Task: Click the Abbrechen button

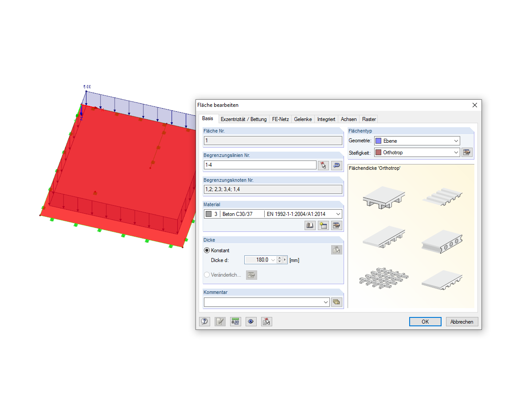Action: click(x=462, y=322)
